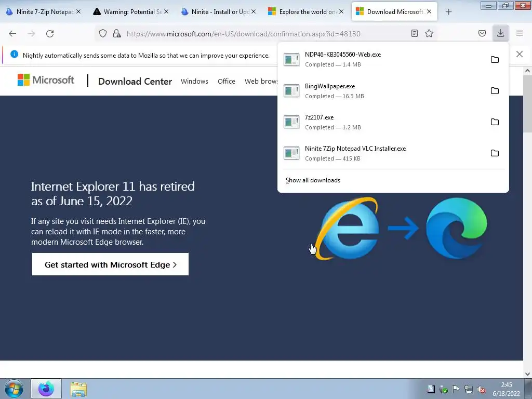Click Get started with Microsoft Edge

pos(110,264)
